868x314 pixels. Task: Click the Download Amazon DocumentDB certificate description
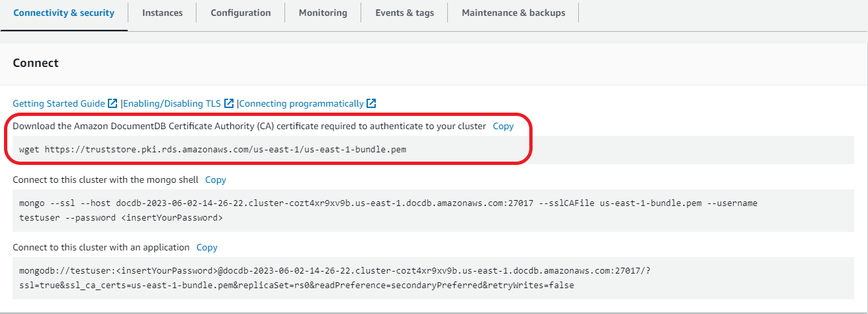[x=249, y=126]
